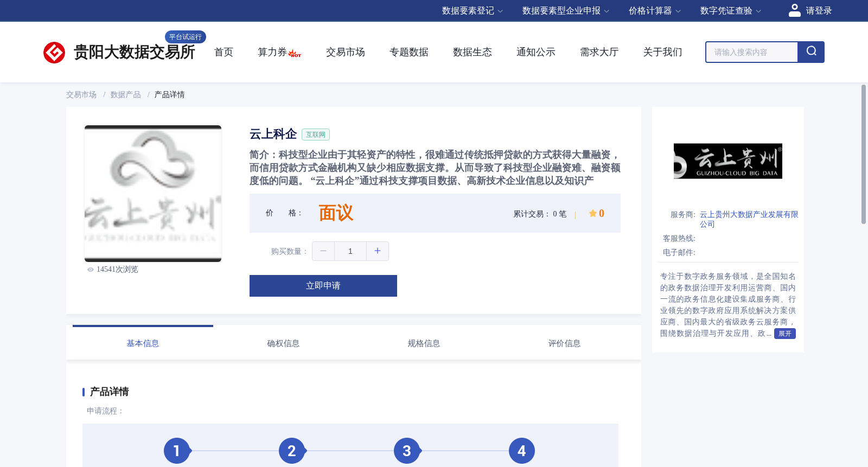Click the purchase quantity input field
The width and height of the screenshot is (868, 467).
pos(350,251)
